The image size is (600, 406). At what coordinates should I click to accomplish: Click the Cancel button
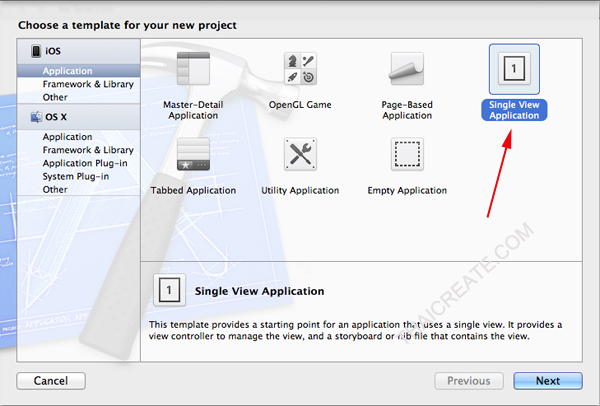(x=51, y=381)
